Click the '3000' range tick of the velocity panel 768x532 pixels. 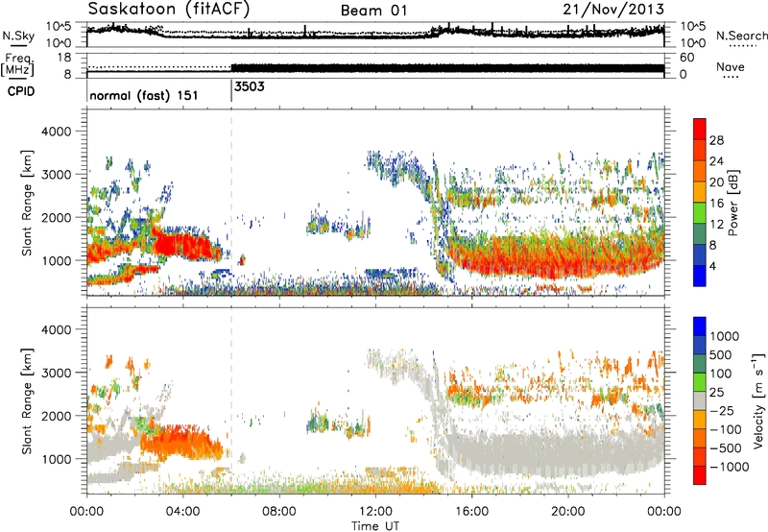(x=56, y=373)
